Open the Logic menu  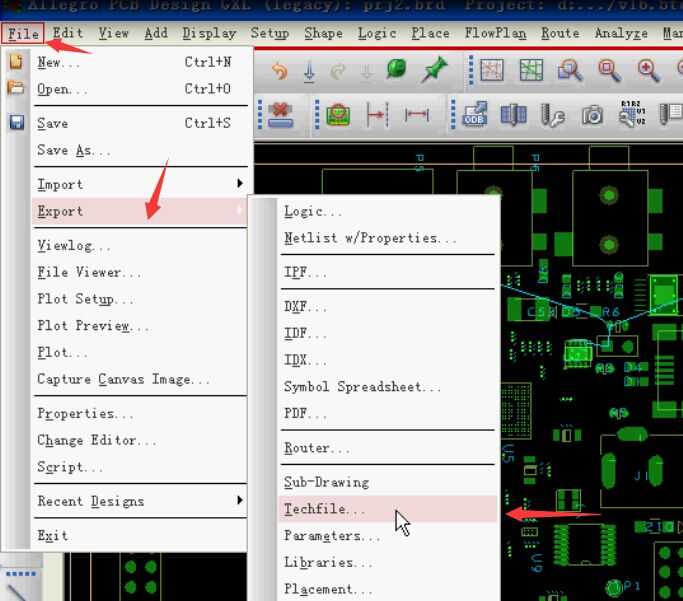377,33
